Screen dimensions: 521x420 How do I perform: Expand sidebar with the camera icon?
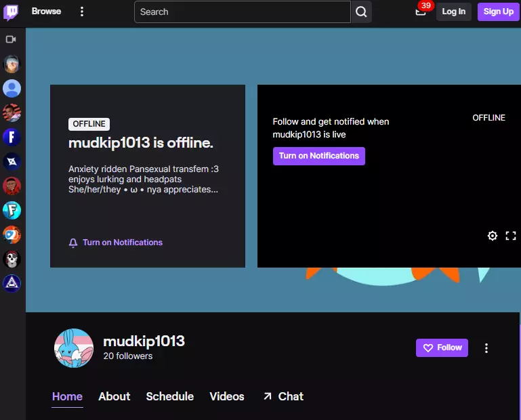[11, 39]
